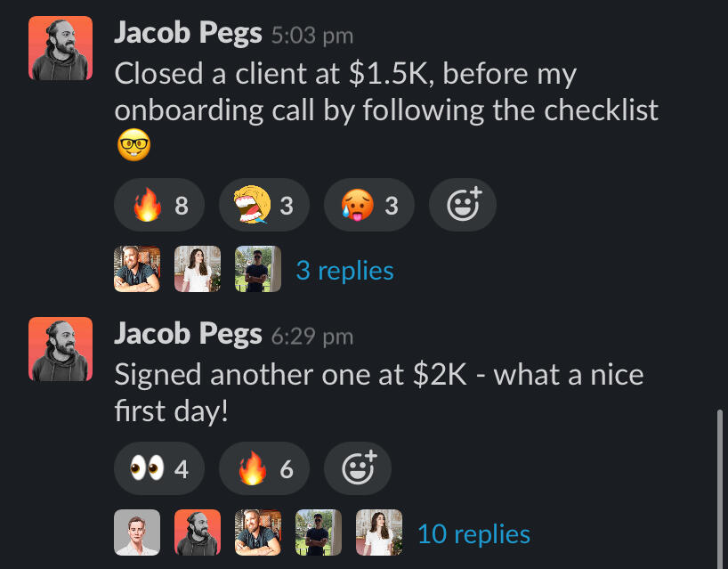This screenshot has width=728, height=569.
Task: Open the 3 replies thread
Action: coord(344,270)
